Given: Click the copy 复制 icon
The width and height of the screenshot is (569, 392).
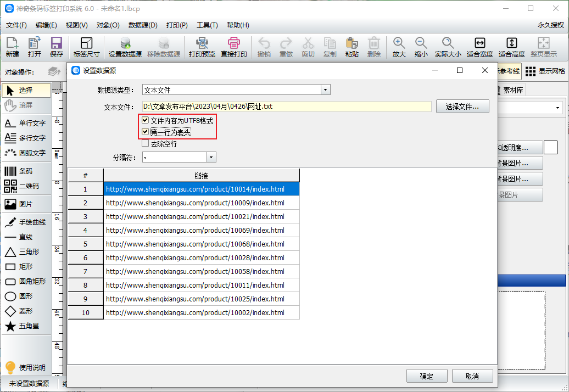Looking at the screenshot, I should (330, 47).
